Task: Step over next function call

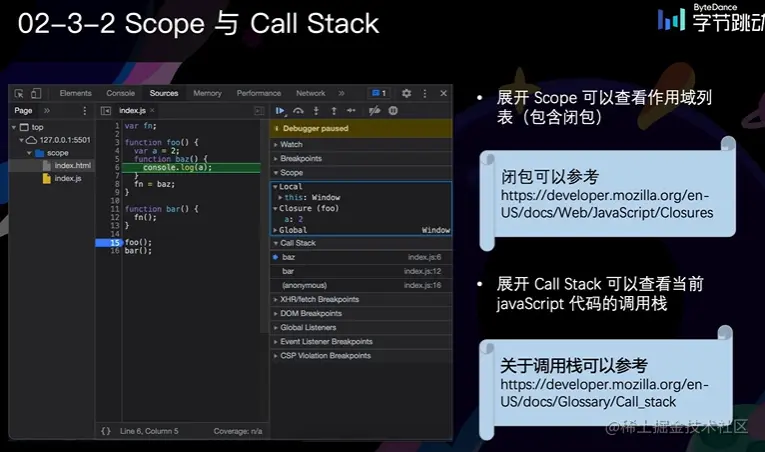Action: 298,111
